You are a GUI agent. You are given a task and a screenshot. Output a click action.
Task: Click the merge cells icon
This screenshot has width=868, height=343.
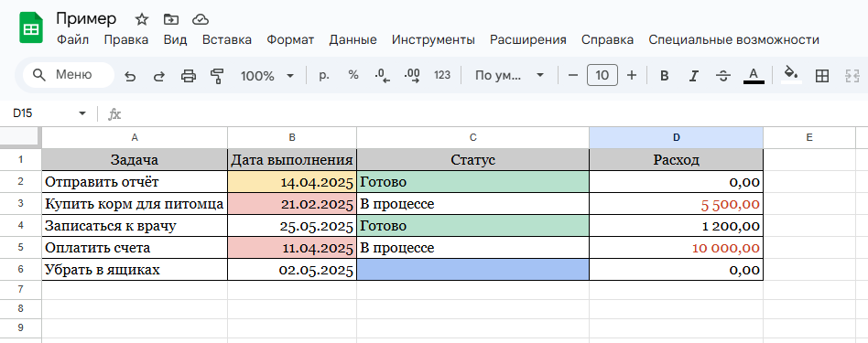852,76
